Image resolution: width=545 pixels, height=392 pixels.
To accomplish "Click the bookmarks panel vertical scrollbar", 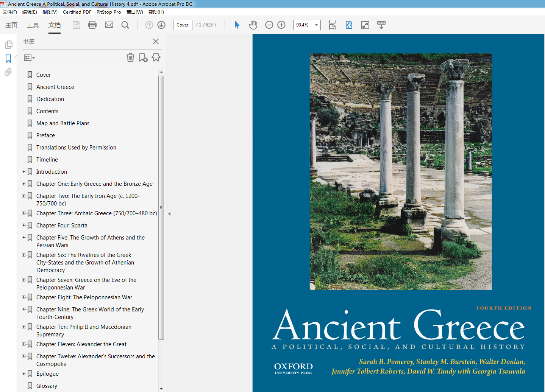I will (x=161, y=207).
